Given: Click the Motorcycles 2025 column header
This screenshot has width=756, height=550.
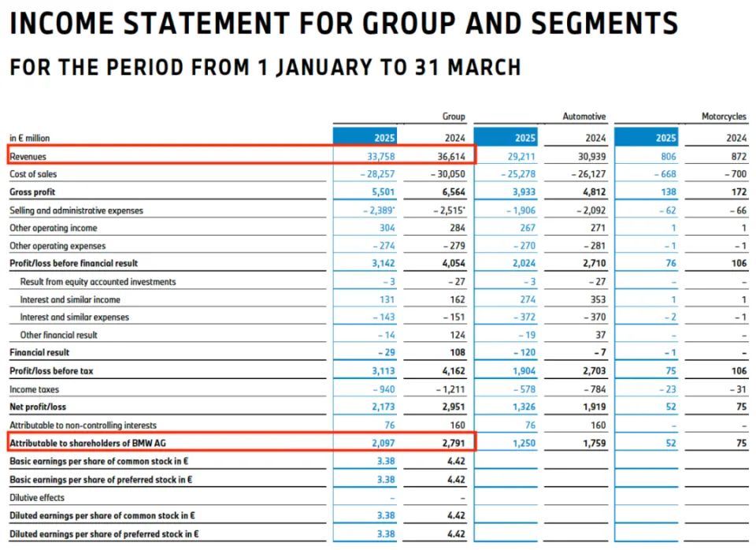Looking at the screenshot, I should [646, 137].
